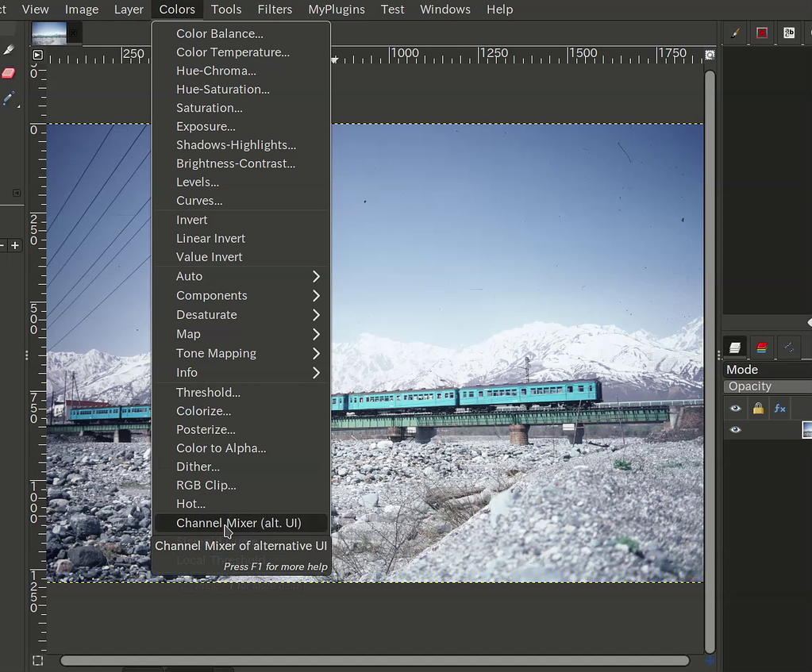
Task: Hide the top layer using its eye icon
Action: point(735,408)
